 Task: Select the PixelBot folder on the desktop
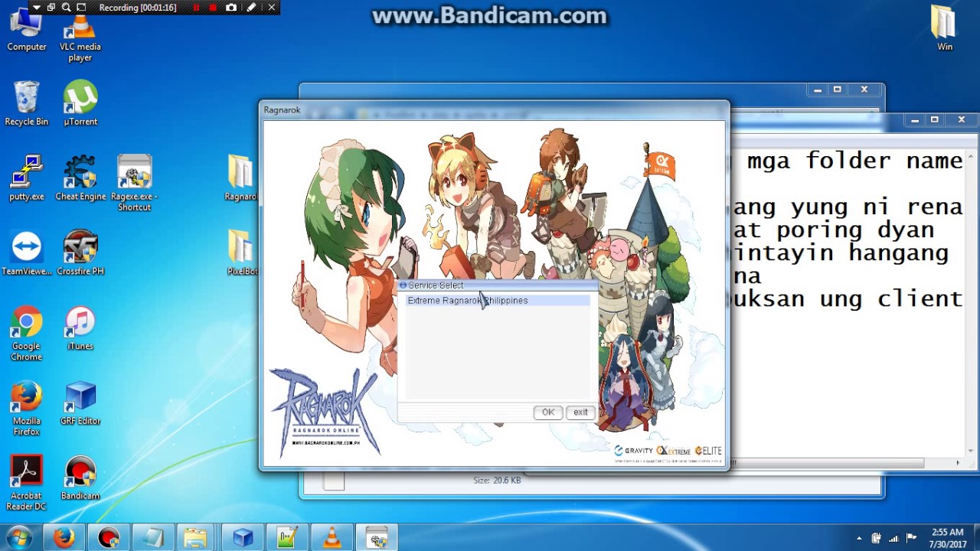coord(242,253)
